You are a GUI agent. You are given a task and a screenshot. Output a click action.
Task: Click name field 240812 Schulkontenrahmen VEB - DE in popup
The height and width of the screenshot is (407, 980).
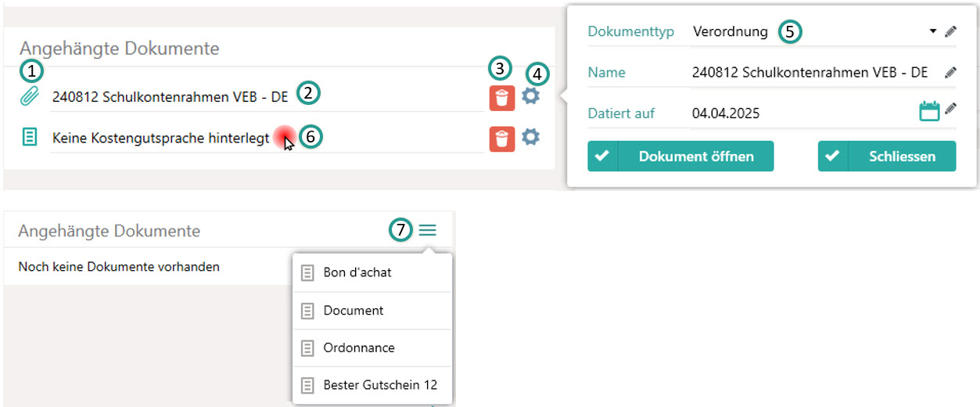(809, 72)
